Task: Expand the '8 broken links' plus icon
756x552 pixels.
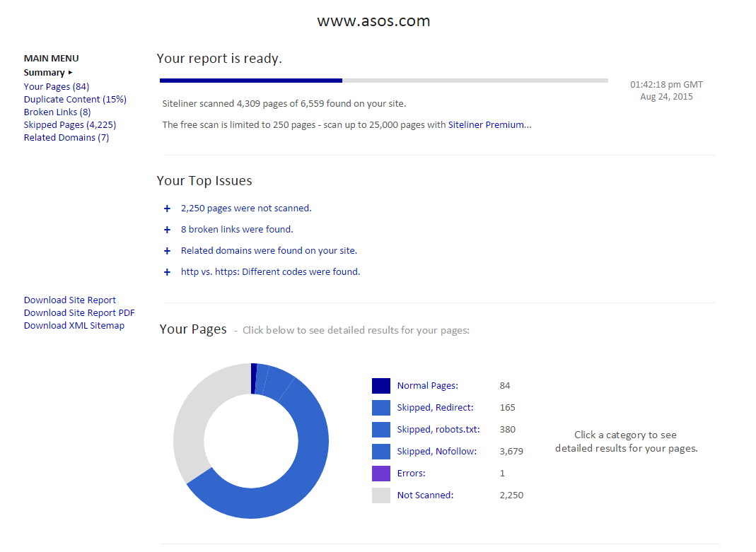Action: click(x=168, y=230)
